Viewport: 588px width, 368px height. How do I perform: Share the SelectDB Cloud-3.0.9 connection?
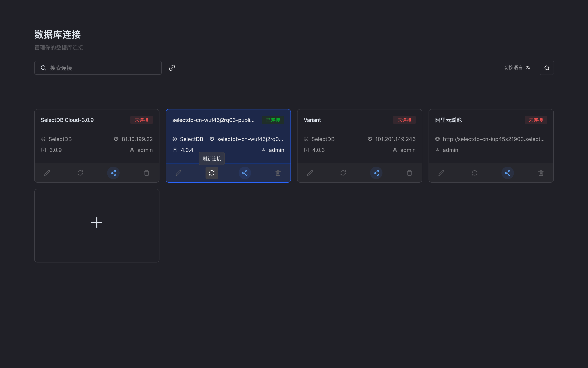click(113, 173)
